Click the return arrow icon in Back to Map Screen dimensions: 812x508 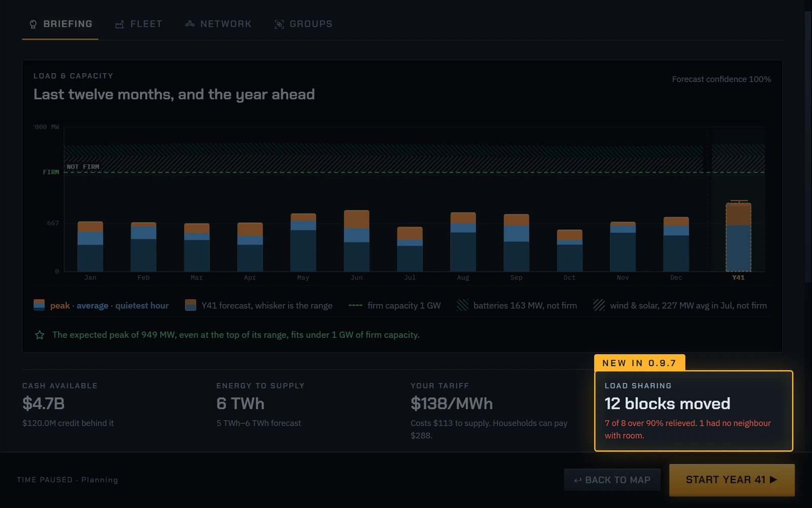pos(578,480)
